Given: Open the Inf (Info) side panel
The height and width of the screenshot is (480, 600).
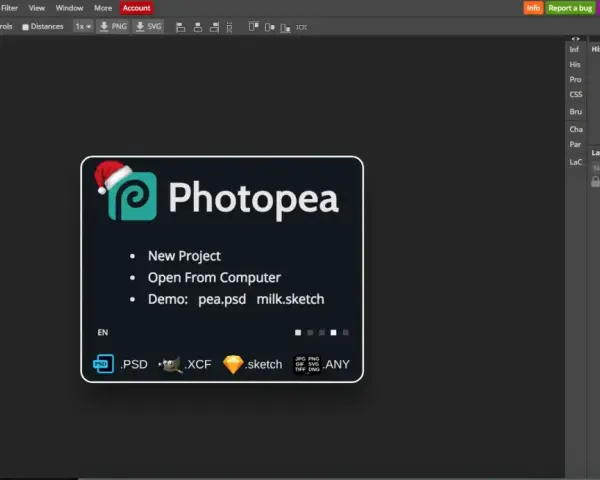Looking at the screenshot, I should (x=574, y=49).
